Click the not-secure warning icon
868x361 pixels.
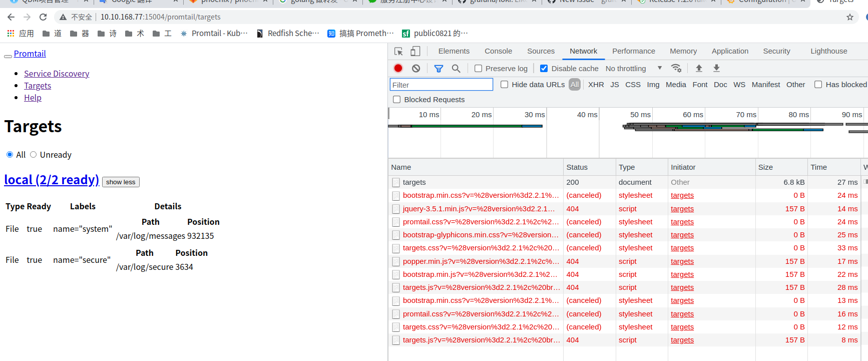tap(63, 17)
